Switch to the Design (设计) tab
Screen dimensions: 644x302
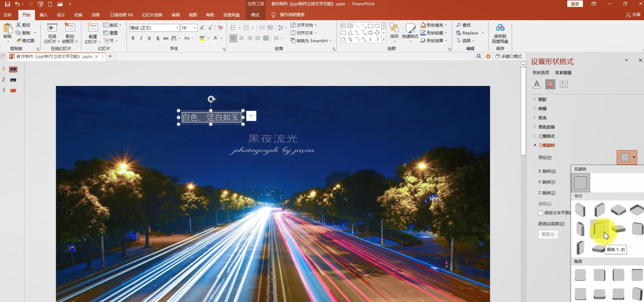tap(61, 15)
